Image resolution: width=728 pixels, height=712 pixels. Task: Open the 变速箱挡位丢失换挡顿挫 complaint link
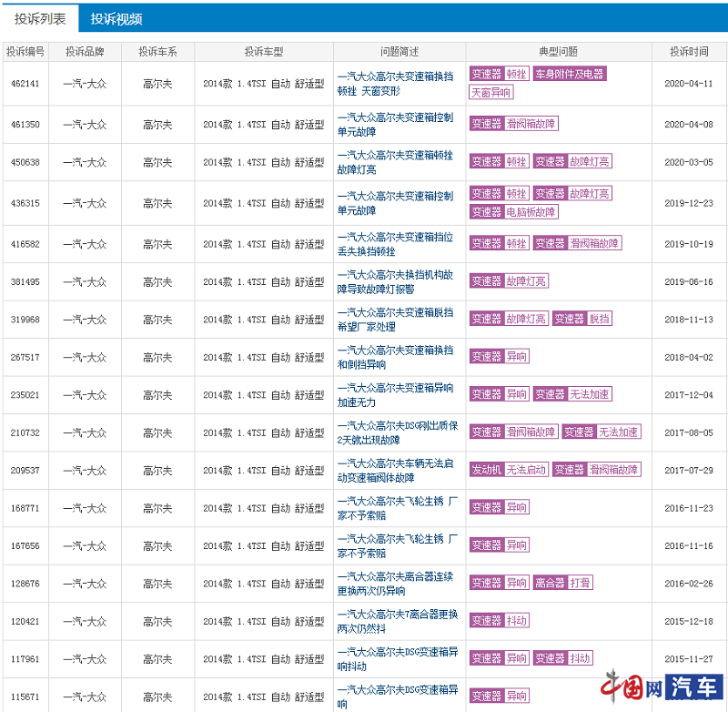pyautogui.click(x=395, y=244)
